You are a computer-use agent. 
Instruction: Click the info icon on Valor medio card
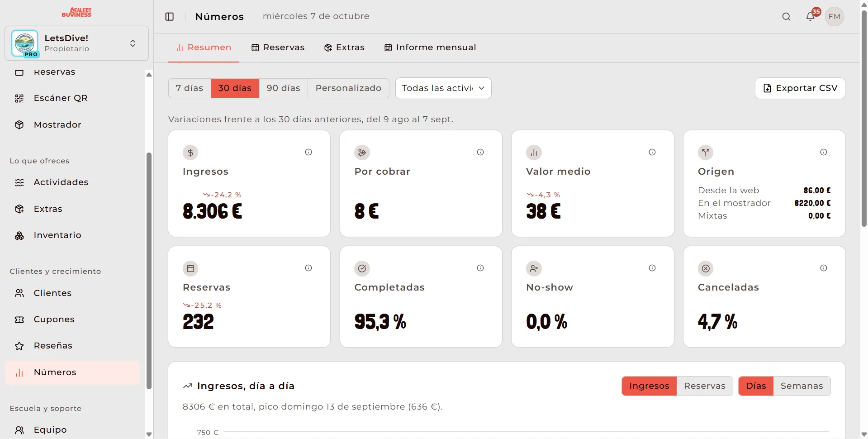pos(652,152)
